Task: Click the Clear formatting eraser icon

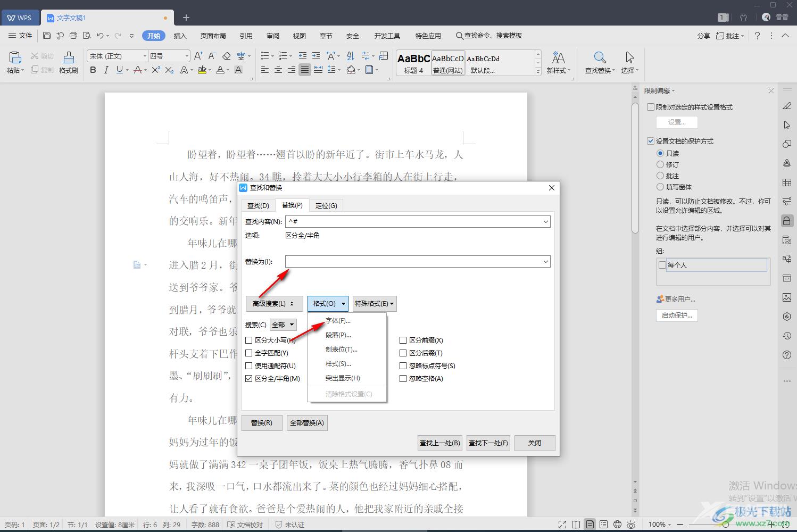Action: pos(226,56)
